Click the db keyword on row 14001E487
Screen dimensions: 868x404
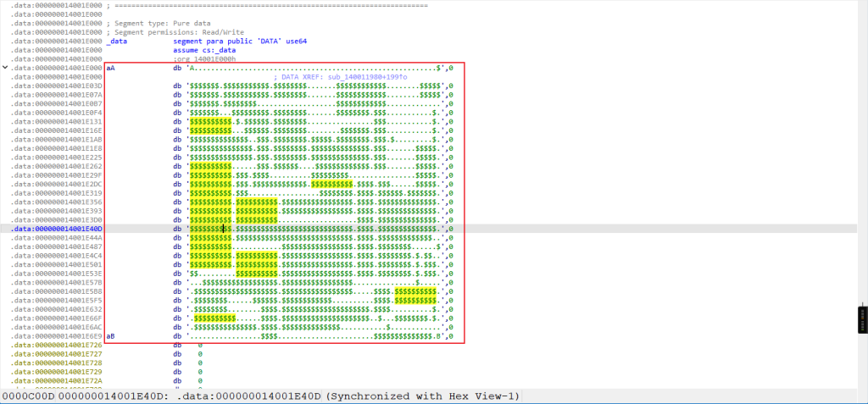(176, 246)
